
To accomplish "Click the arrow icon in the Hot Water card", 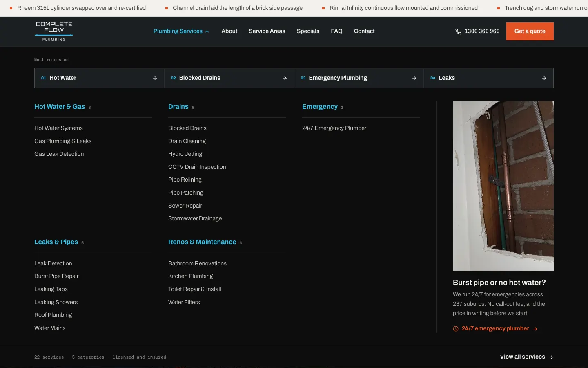I will click(155, 78).
